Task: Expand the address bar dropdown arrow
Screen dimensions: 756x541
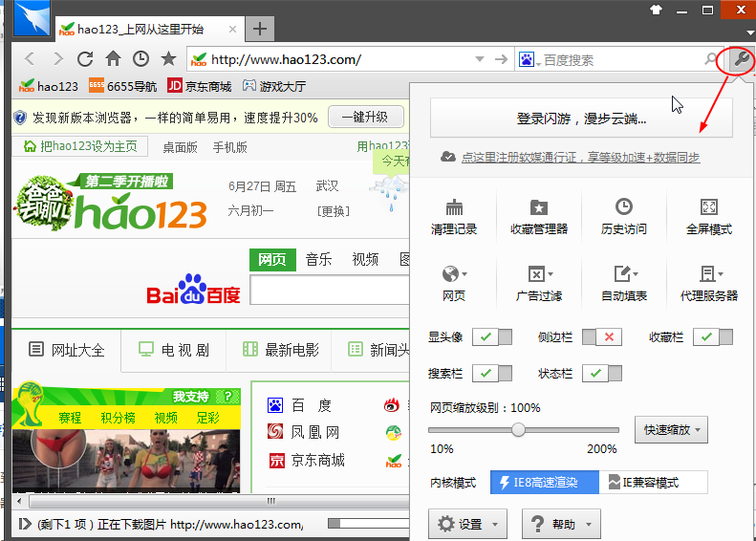Action: [479, 59]
